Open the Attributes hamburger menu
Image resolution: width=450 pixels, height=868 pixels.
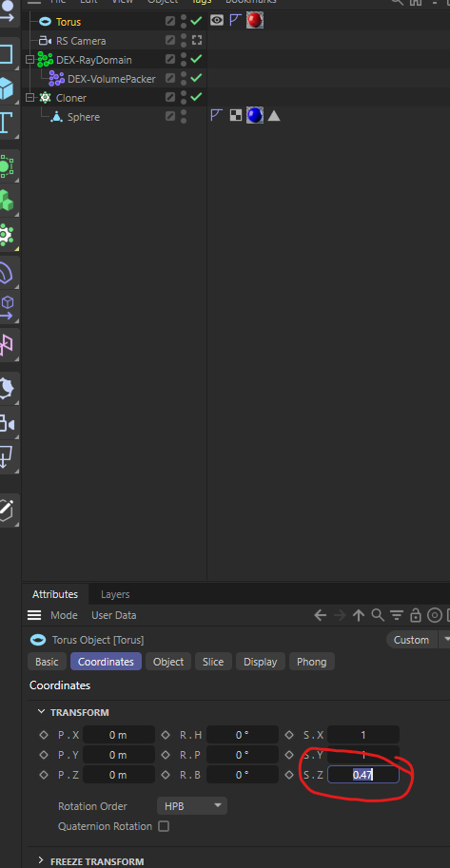point(34,615)
